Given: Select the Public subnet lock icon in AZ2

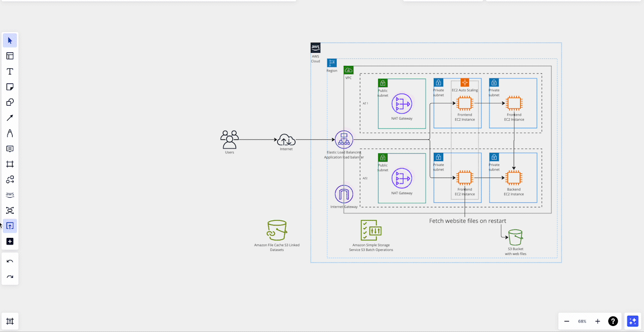Looking at the screenshot, I should [x=383, y=157].
